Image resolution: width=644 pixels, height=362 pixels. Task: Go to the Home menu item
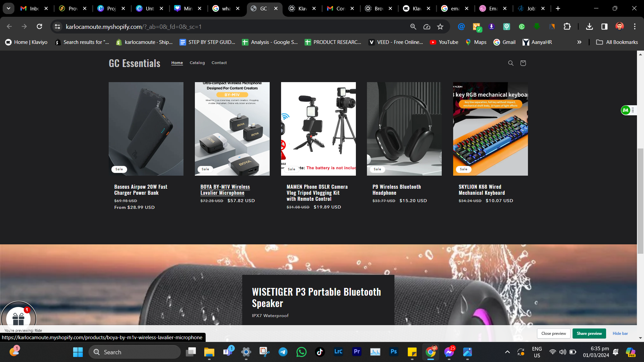[177, 63]
